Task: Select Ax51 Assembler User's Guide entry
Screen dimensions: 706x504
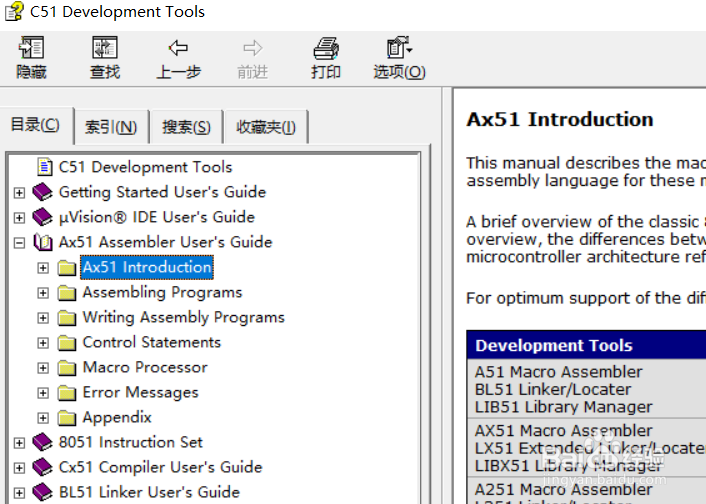Action: coord(165,242)
